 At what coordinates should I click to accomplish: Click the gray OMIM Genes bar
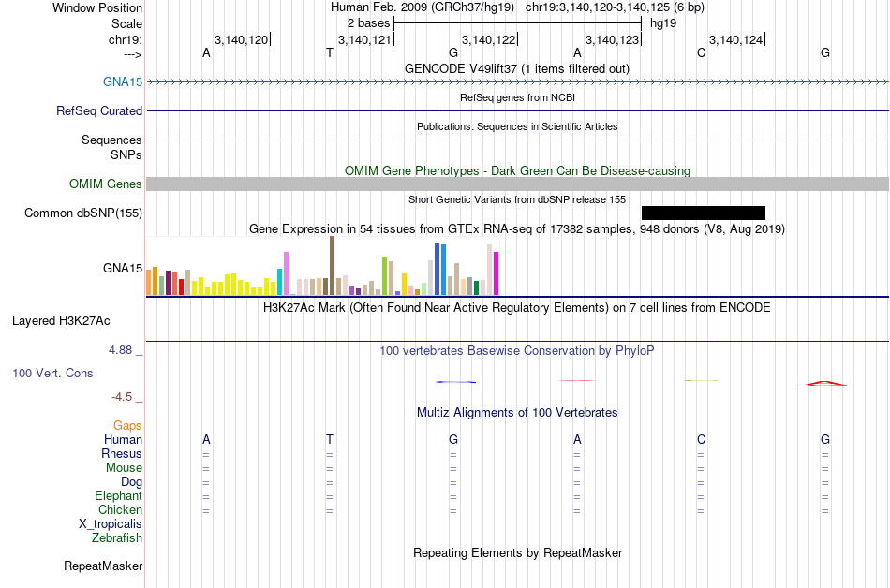518,184
